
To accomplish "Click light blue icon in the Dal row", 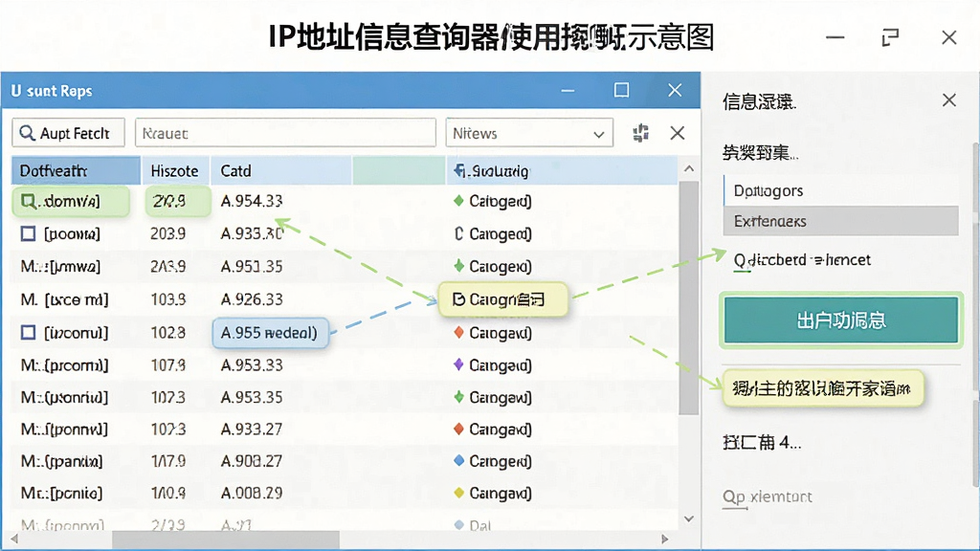I will tap(458, 525).
